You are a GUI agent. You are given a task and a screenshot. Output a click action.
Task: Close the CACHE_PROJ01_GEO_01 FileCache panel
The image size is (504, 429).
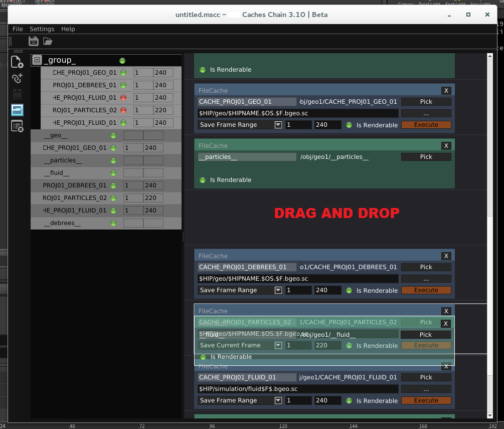click(446, 91)
